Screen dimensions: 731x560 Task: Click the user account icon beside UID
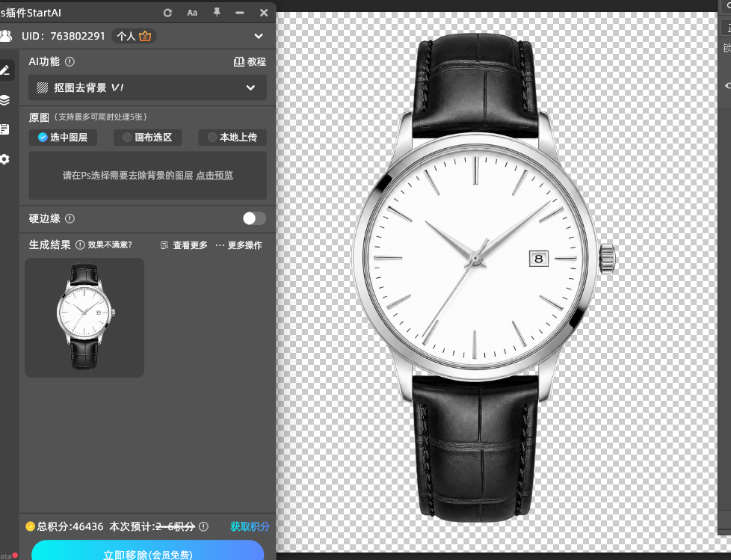[6, 36]
